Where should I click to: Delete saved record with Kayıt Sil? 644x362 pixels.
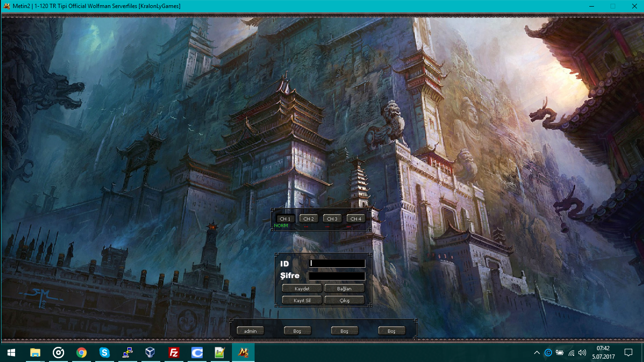coord(302,300)
